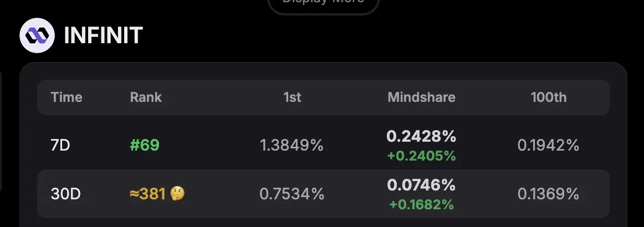Click the yellow ≈381 rank value

pyautogui.click(x=147, y=193)
